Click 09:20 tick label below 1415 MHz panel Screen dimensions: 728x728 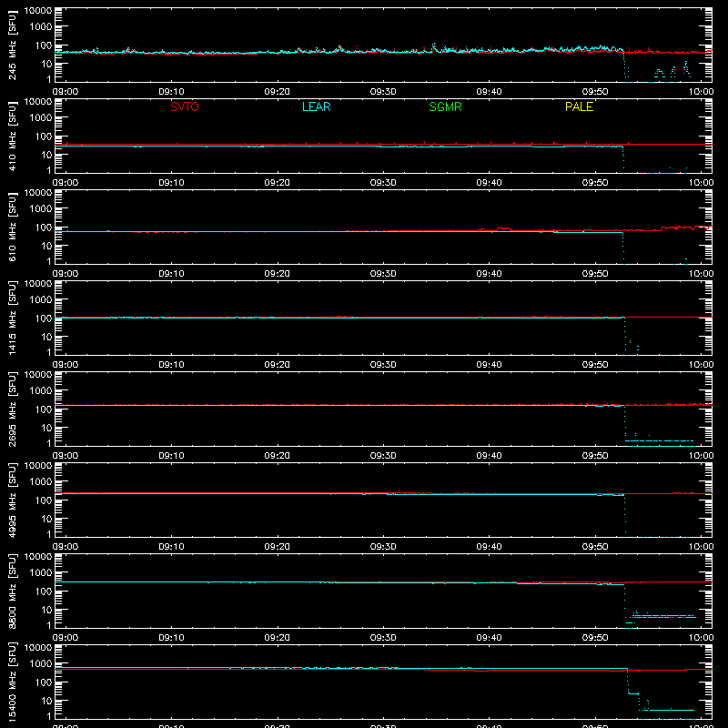(278, 365)
